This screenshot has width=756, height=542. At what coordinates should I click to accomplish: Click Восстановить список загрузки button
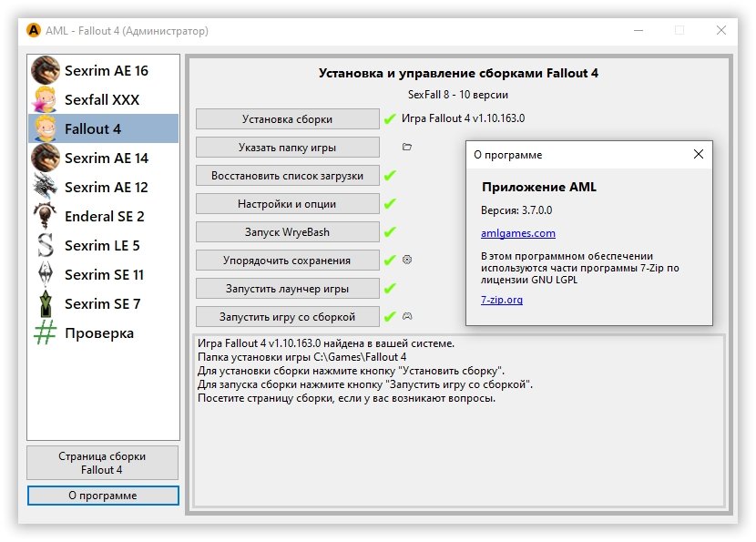point(287,176)
